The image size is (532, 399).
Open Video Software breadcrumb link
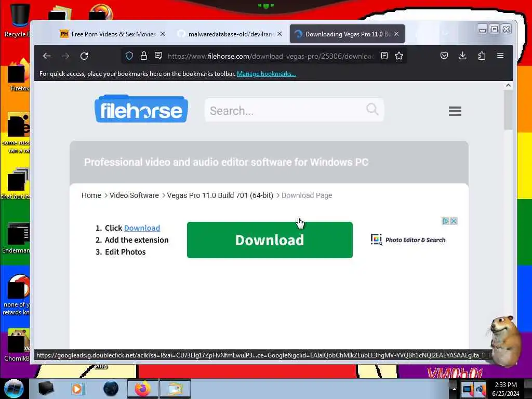pos(134,195)
